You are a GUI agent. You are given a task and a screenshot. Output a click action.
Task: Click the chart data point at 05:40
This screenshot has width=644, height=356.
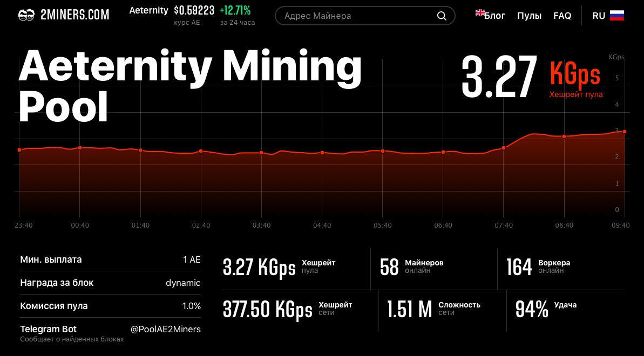[x=382, y=151]
